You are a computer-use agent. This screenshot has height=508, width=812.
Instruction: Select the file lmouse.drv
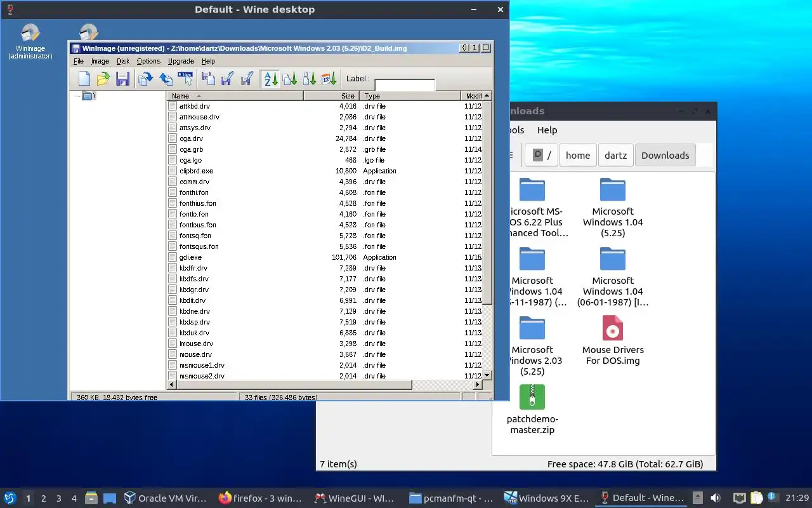click(x=196, y=344)
